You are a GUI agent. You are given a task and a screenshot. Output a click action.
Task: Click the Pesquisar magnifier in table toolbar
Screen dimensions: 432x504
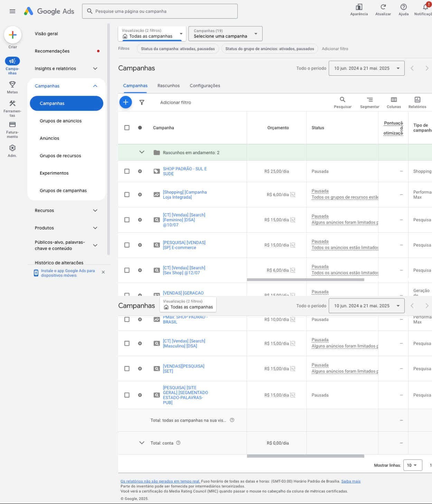(x=342, y=100)
